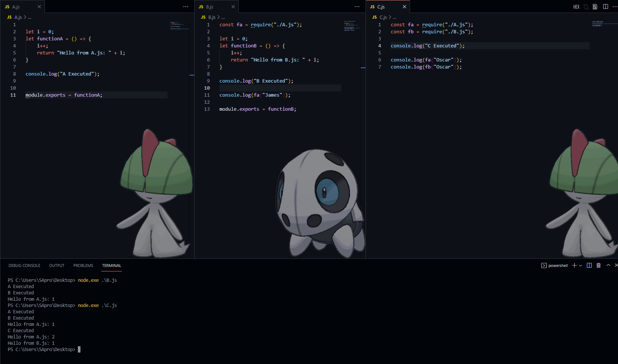Click 'node.exe .\C.js' command in terminal
The width and height of the screenshot is (618, 364).
[x=97, y=305]
